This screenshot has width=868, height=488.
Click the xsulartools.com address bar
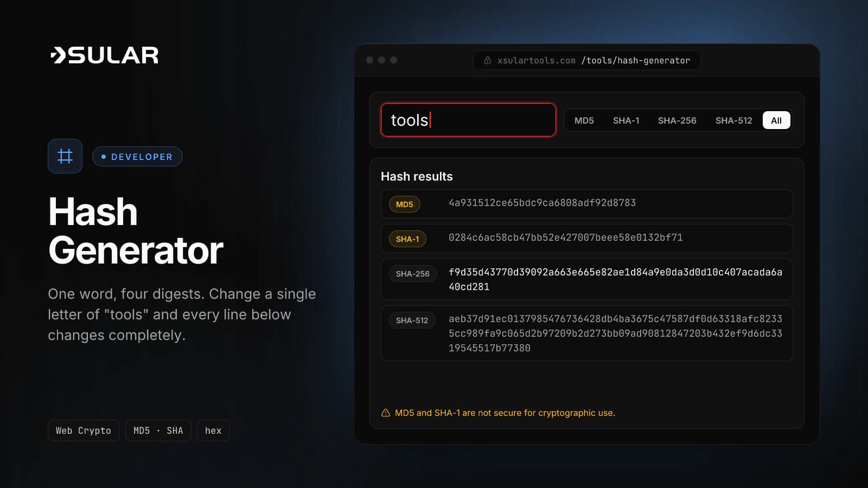tap(587, 60)
